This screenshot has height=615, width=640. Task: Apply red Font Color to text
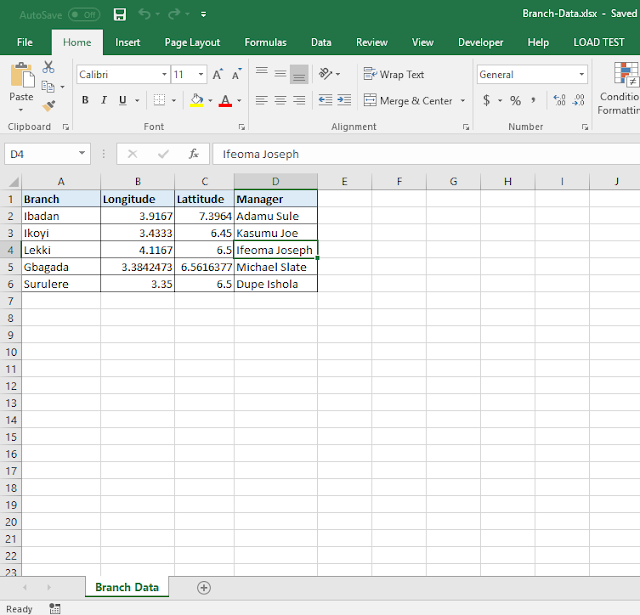pos(225,100)
